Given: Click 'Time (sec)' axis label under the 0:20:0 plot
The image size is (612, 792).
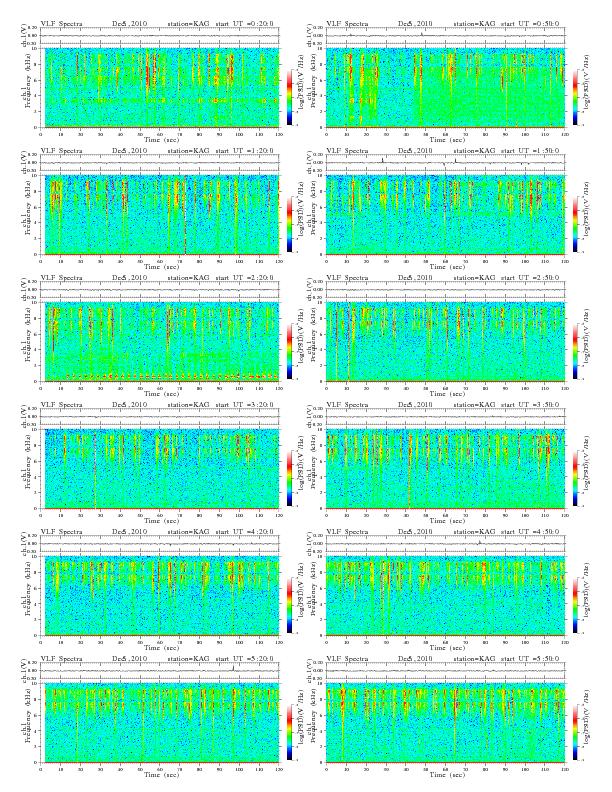Looking at the screenshot, I should point(162,139).
